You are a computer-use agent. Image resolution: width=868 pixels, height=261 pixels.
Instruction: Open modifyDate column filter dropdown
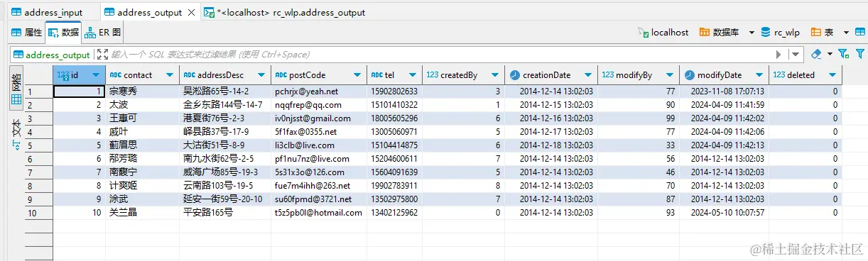point(760,75)
